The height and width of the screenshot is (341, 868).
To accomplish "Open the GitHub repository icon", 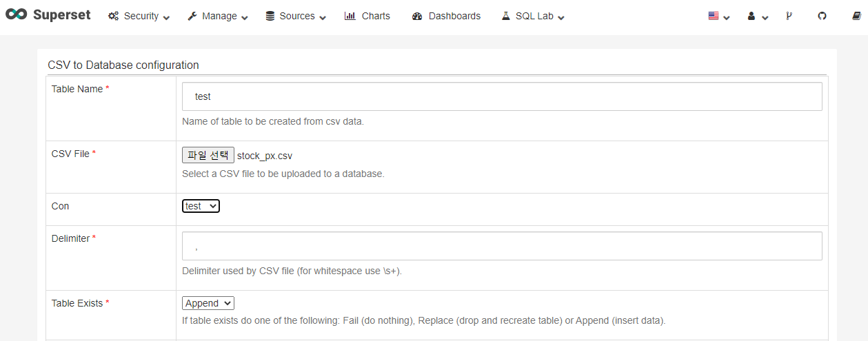I will click(x=822, y=16).
